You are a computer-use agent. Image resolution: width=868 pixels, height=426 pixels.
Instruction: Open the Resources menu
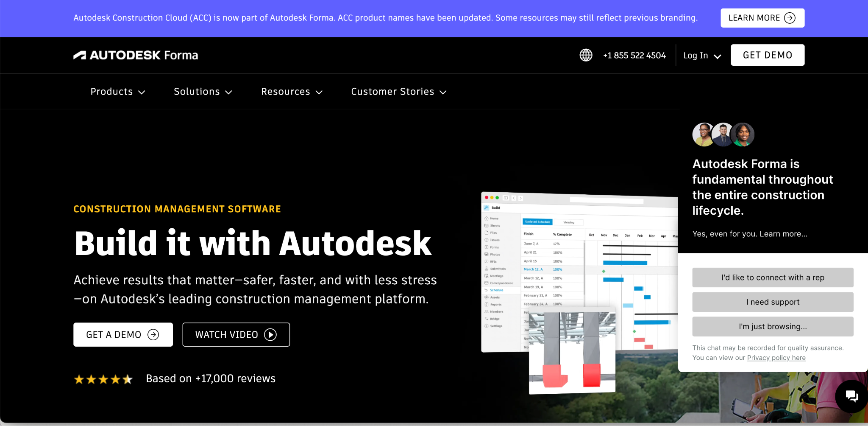point(292,92)
